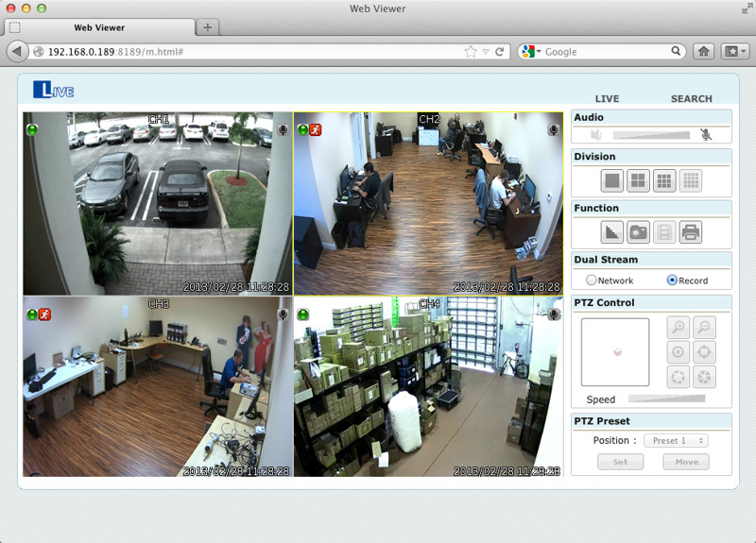The width and height of the screenshot is (756, 543).
Task: Take a snapshot with the camera icon
Action: click(639, 232)
